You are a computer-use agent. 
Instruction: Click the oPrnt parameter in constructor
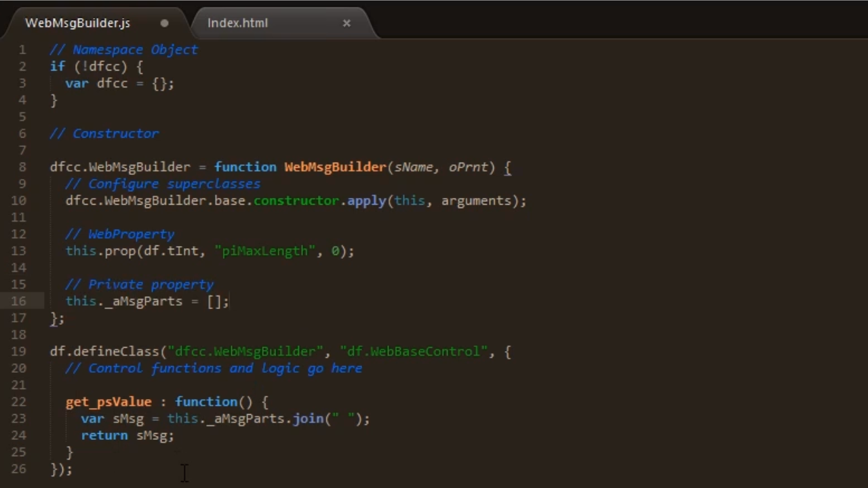pyautogui.click(x=468, y=167)
